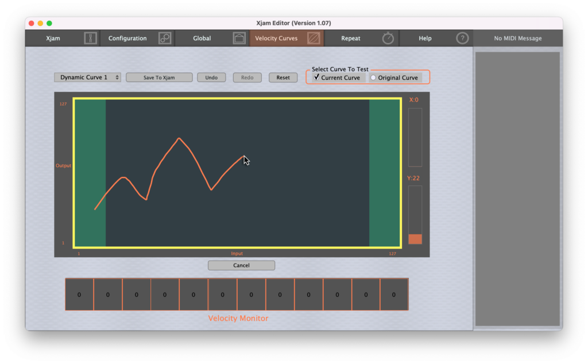Click the Xjam pad controller icon
This screenshot has width=588, height=364.
click(91, 38)
